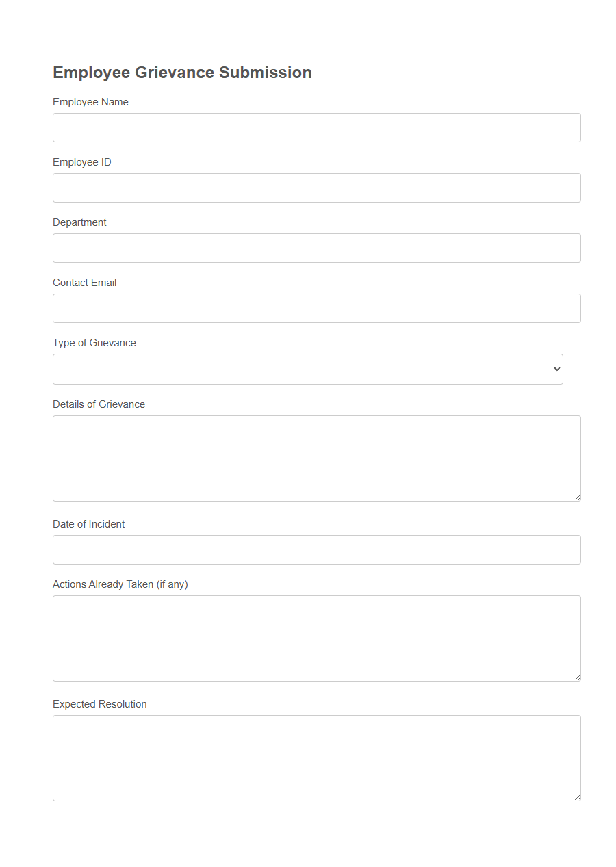616x867 pixels.
Task: Click the Type of Grievance label
Action: pyautogui.click(x=94, y=342)
